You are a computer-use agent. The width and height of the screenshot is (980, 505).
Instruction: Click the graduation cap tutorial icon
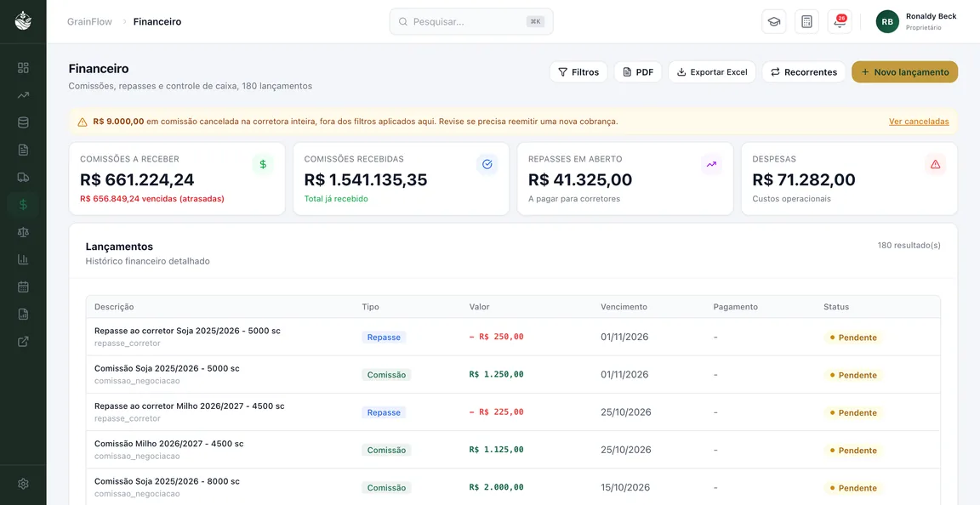tap(774, 22)
